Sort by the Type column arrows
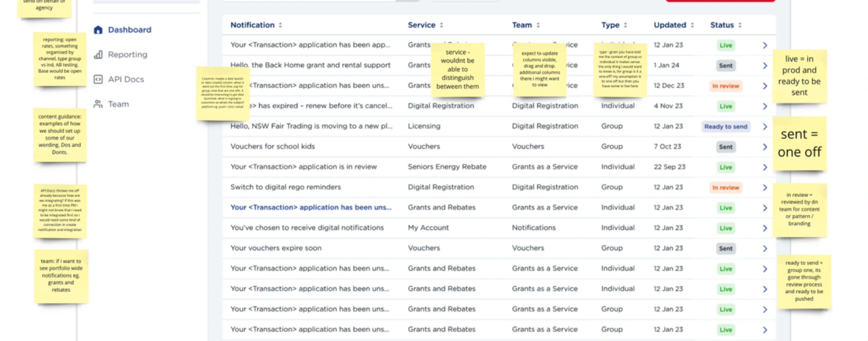 click(x=625, y=25)
